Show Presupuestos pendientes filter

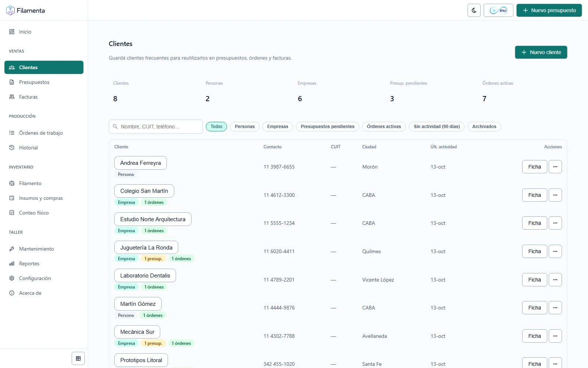(327, 127)
